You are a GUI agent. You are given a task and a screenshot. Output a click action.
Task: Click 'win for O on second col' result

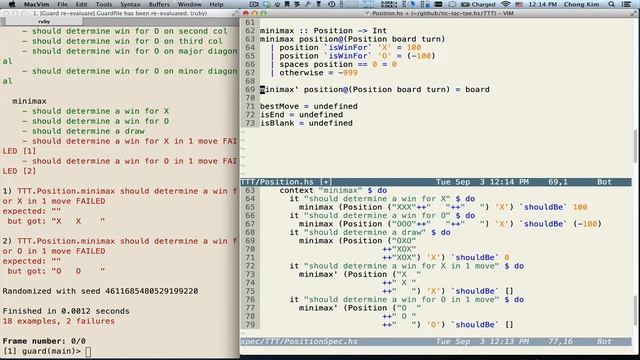pyautogui.click(x=125, y=31)
